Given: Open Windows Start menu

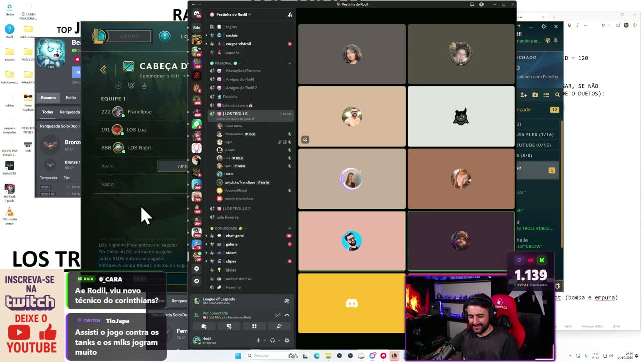Looking at the screenshot, I should pos(238,356).
